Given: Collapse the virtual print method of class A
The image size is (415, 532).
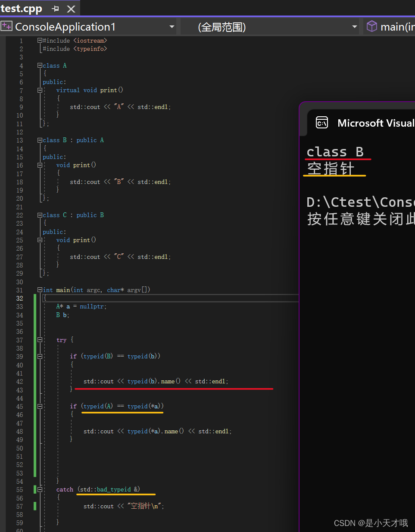Looking at the screenshot, I should [x=39, y=90].
